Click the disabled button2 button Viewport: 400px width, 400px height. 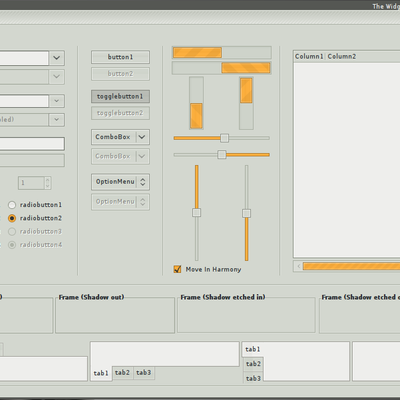click(120, 74)
